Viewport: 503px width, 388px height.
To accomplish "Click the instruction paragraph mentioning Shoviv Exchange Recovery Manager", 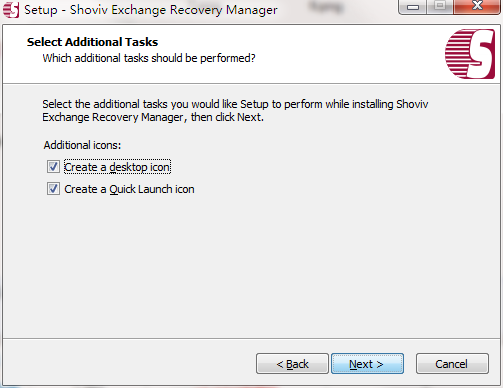I will (x=235, y=111).
